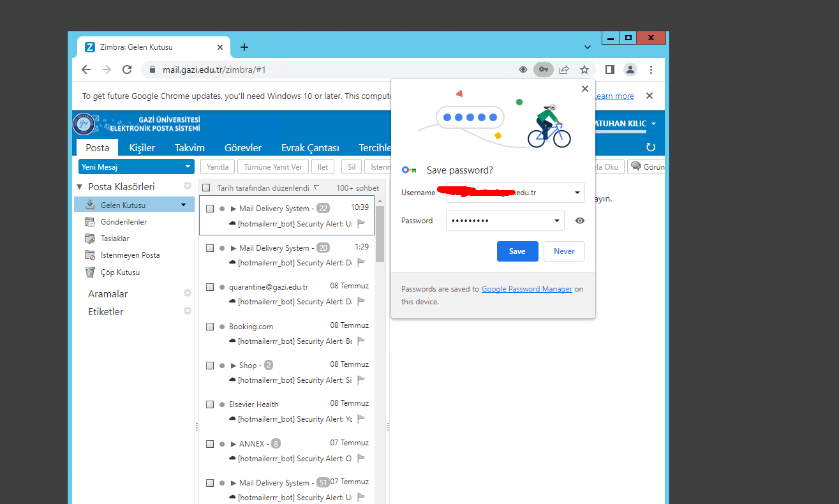This screenshot has height=504, width=839.
Task: Open a new browser tab
Action: coord(244,47)
